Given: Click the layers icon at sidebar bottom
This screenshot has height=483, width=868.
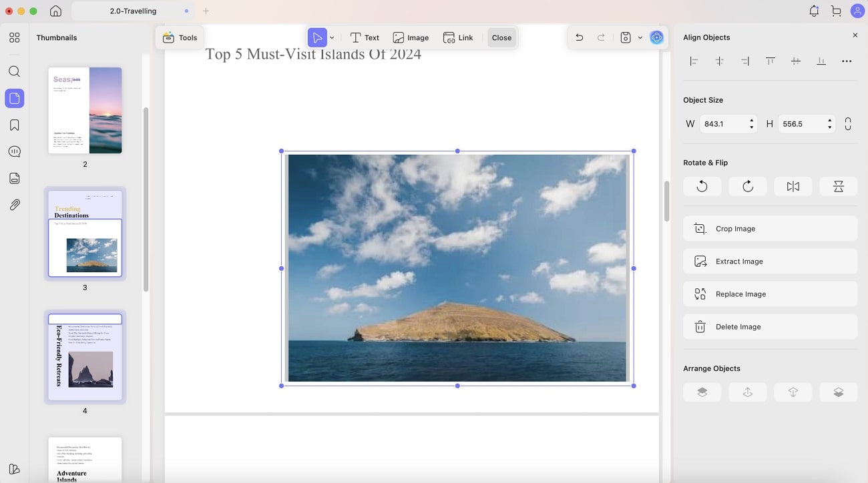Looking at the screenshot, I should [14, 469].
